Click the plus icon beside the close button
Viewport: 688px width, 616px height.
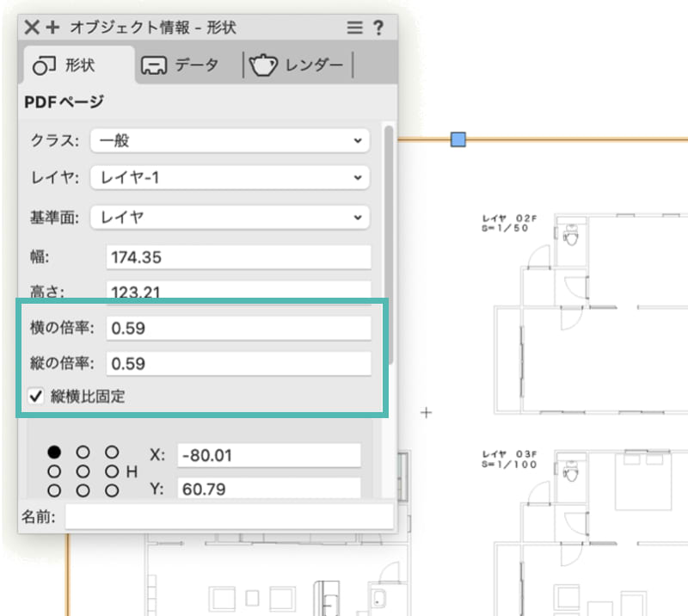pyautogui.click(x=51, y=27)
